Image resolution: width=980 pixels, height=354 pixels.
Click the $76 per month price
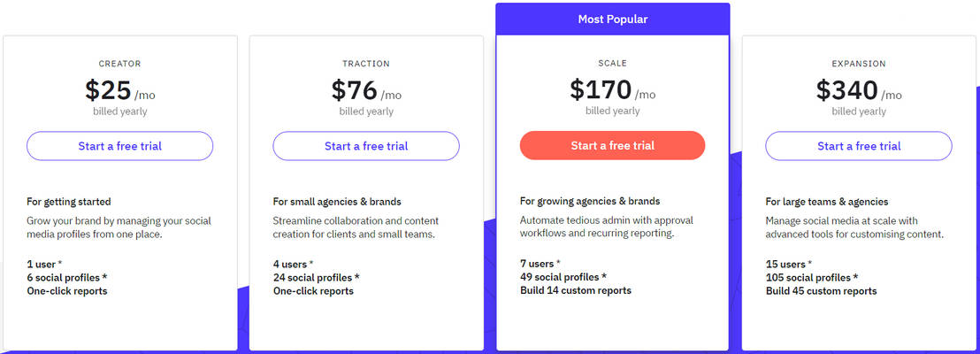[366, 90]
